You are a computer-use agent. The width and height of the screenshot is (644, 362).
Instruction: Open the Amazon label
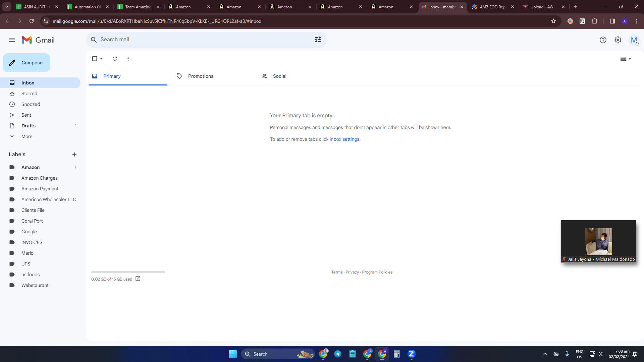40,167
